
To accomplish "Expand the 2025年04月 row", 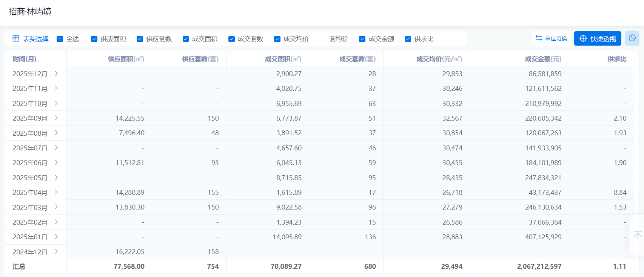I will coord(56,192).
